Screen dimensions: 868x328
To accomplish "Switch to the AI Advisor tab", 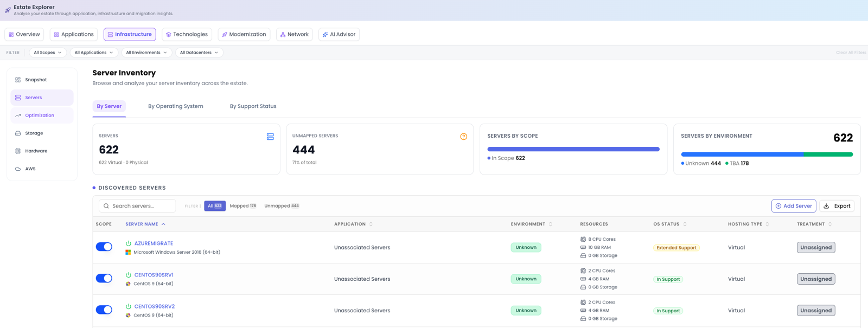I will click(339, 34).
